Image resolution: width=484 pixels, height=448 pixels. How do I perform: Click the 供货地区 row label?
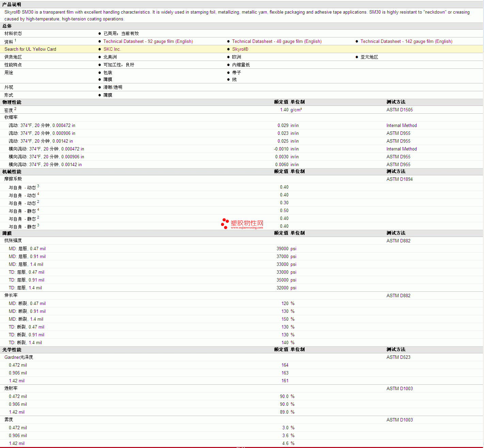(x=13, y=57)
